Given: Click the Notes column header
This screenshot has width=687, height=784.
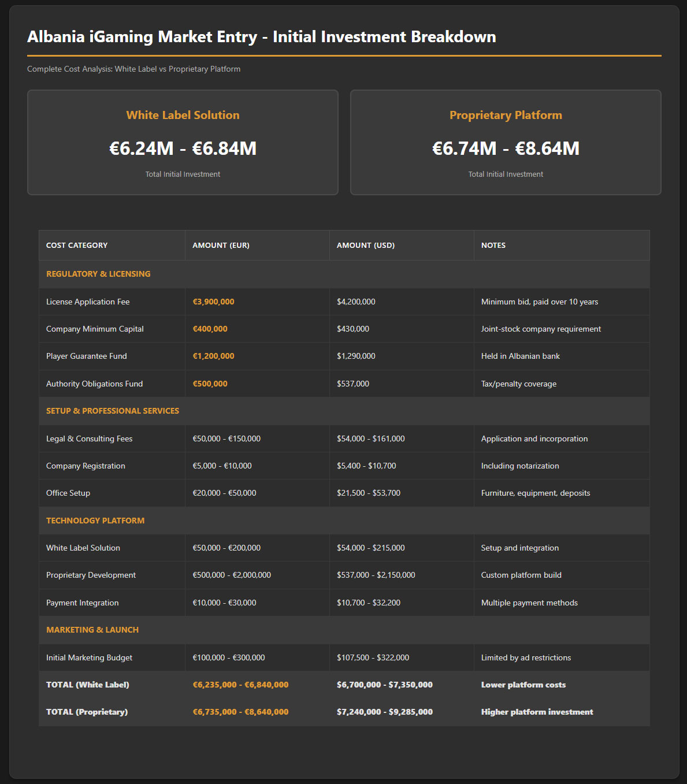Looking at the screenshot, I should click(x=493, y=246).
